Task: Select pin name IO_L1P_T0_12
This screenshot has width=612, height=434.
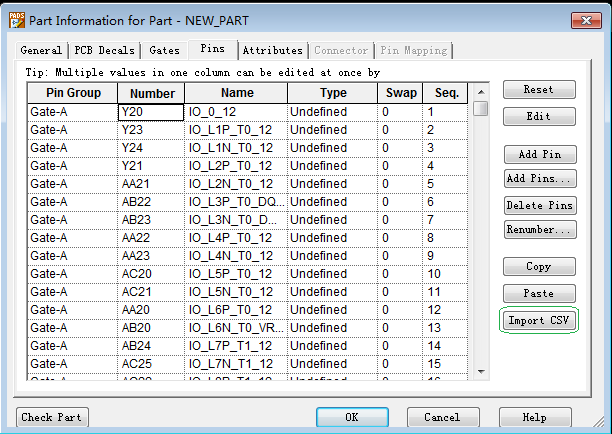Action: click(236, 130)
